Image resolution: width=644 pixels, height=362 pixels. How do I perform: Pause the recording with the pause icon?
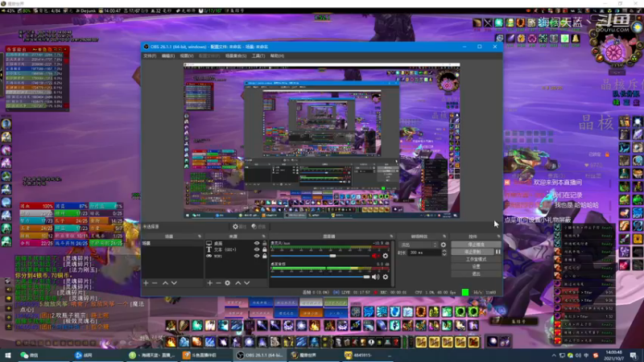[497, 252]
